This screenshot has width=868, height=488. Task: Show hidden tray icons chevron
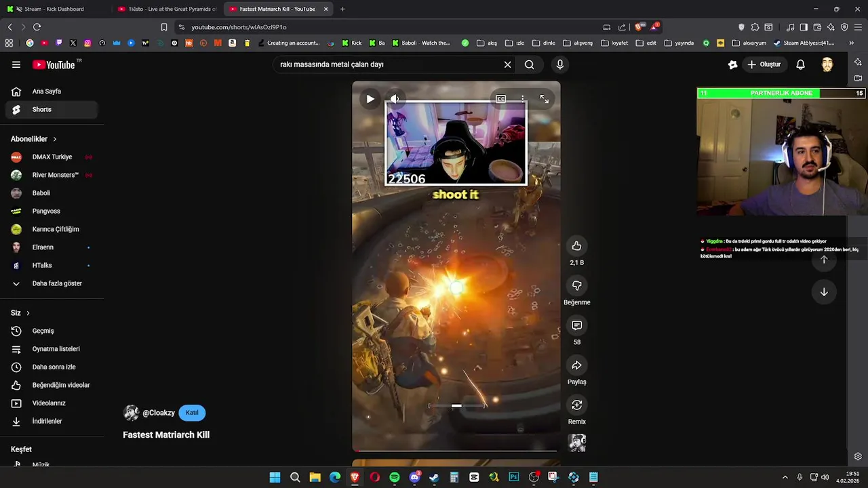point(785,477)
